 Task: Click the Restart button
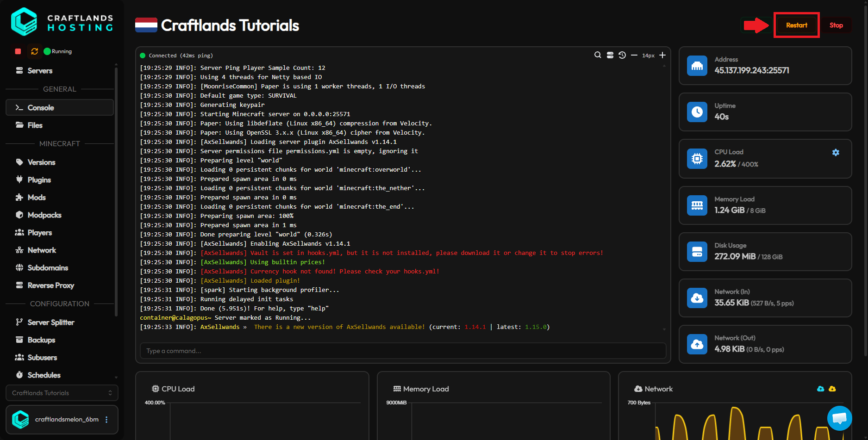pyautogui.click(x=796, y=25)
